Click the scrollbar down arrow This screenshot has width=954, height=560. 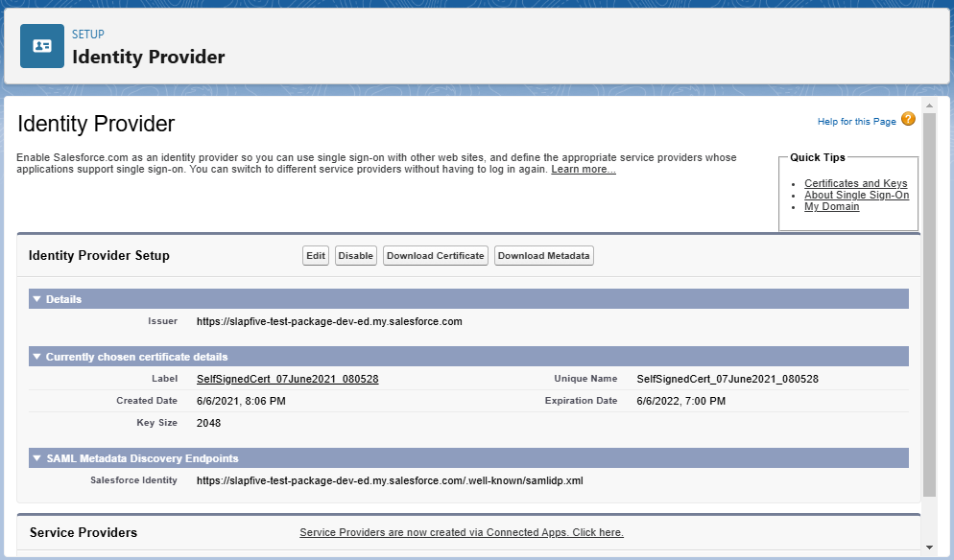click(928, 547)
